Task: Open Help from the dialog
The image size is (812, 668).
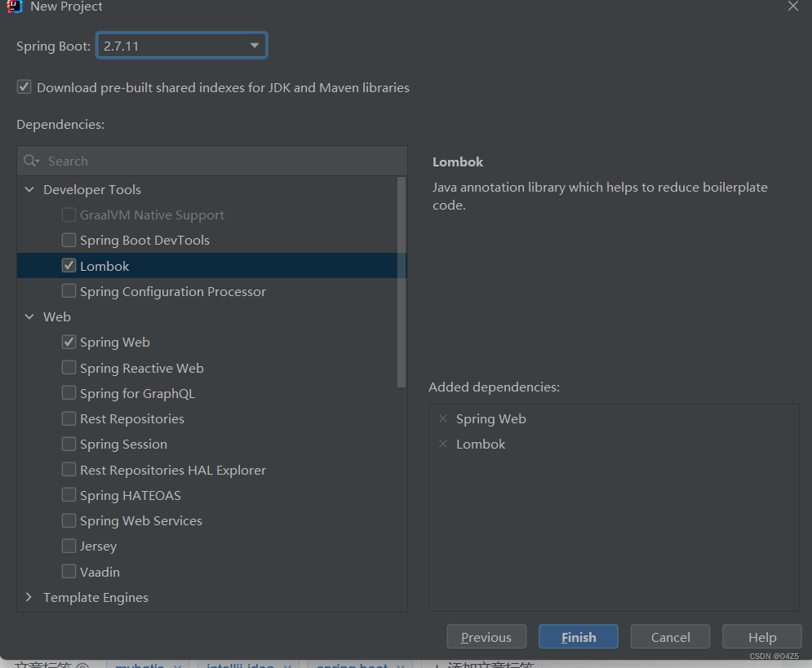Action: coord(761,636)
